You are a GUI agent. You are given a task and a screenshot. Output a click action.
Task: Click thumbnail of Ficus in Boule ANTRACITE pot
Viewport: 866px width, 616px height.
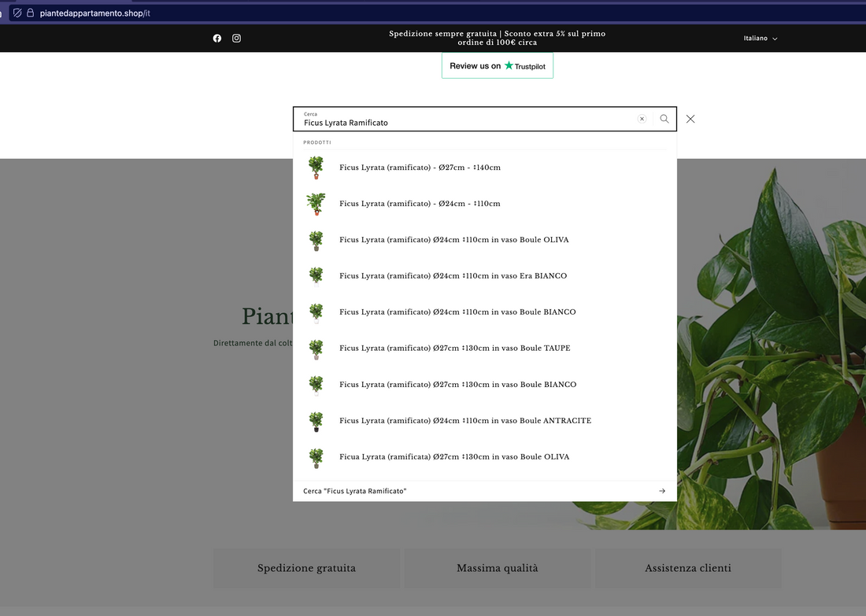point(316,421)
